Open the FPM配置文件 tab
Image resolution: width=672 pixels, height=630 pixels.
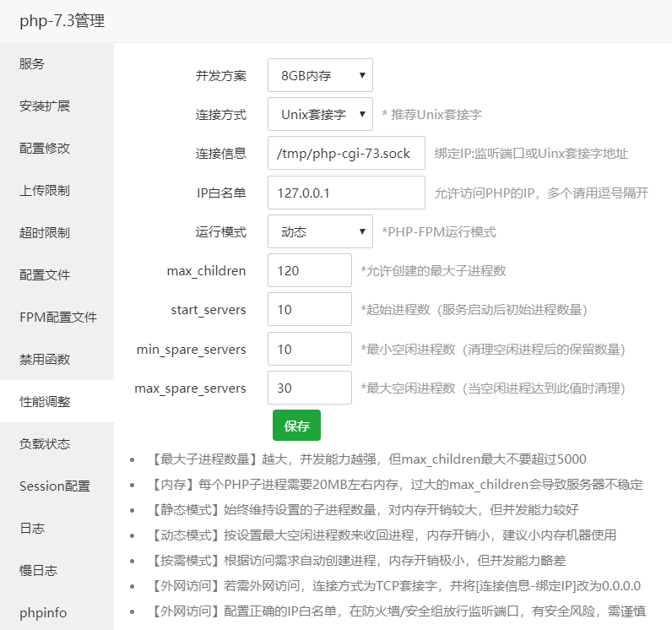pos(57,318)
